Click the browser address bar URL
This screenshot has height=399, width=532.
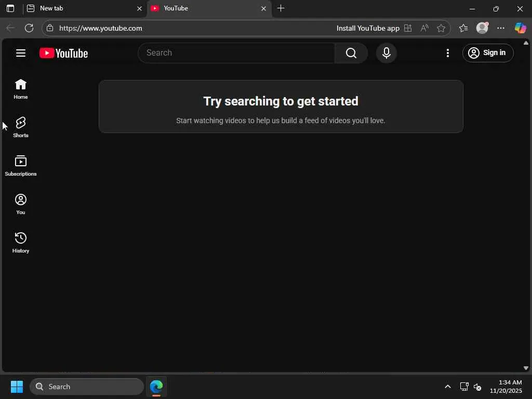coord(100,28)
